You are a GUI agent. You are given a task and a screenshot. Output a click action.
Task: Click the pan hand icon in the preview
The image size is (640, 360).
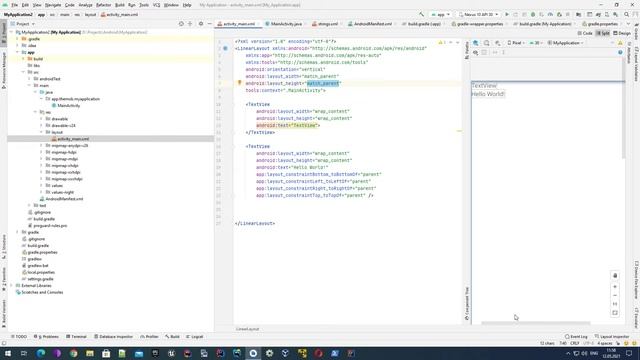click(615, 276)
